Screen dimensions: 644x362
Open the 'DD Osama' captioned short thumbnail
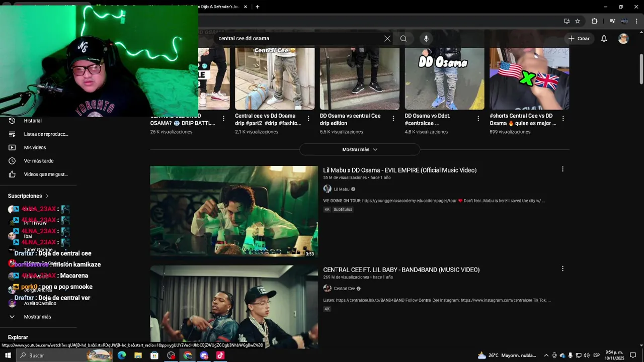click(x=444, y=78)
